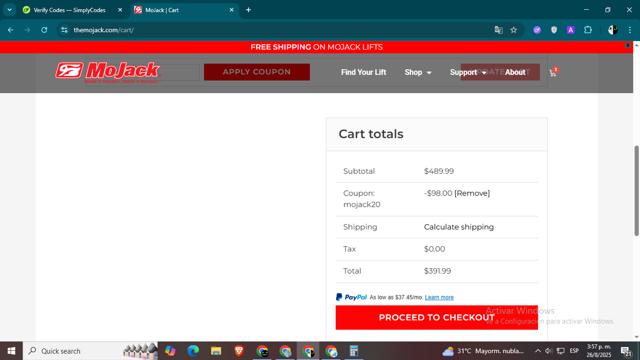Screen dimensions: 640x360
Task: Open the Chrome profile avatar
Action: (x=612, y=30)
